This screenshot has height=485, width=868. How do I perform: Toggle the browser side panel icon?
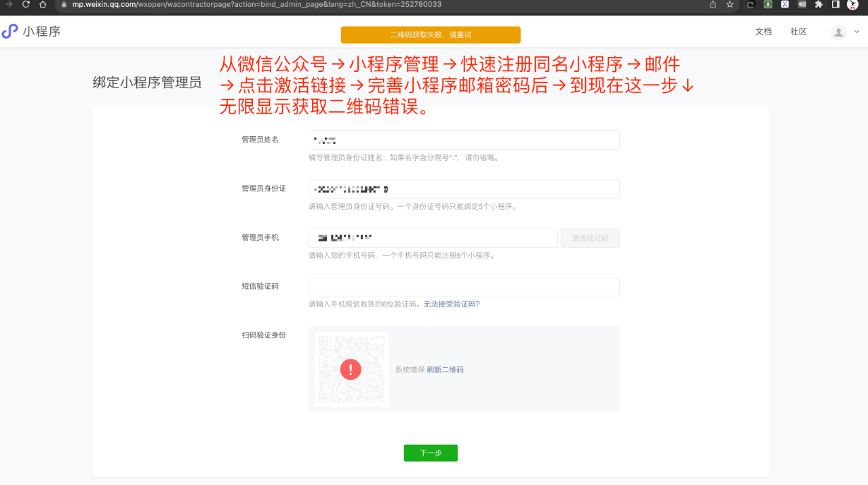[835, 4]
